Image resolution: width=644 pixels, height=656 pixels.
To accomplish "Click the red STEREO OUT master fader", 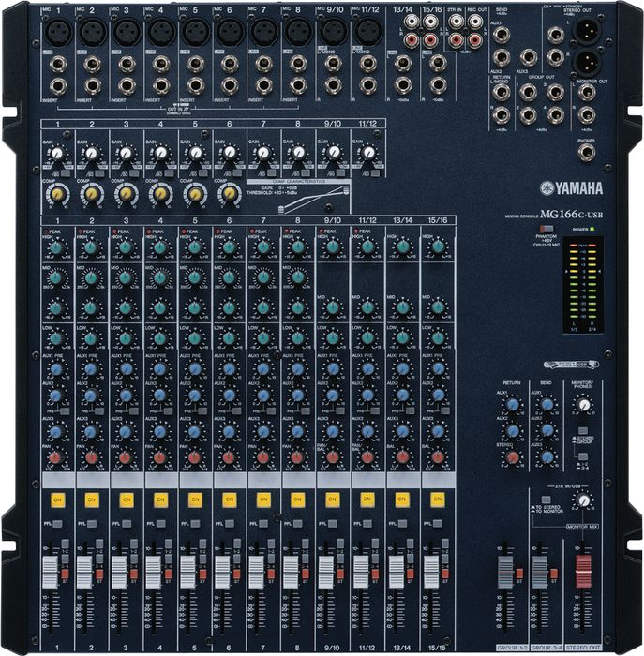I will (583, 569).
